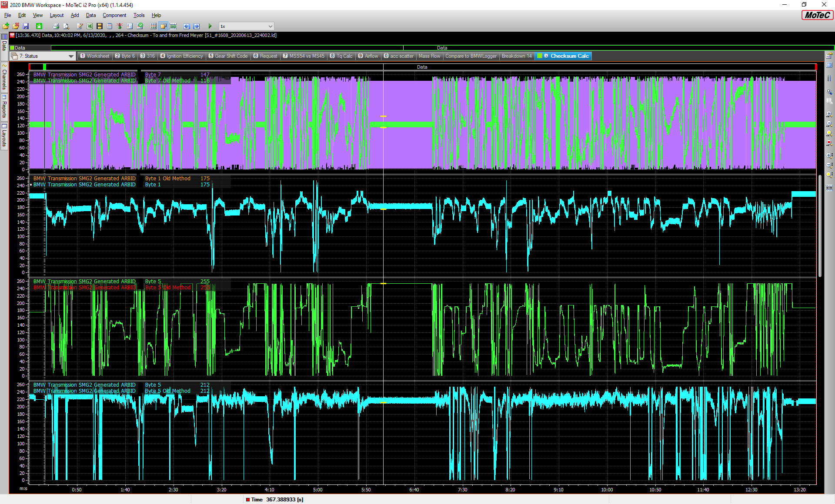Click the horizontal zoom out magnifier icon

click(829, 124)
